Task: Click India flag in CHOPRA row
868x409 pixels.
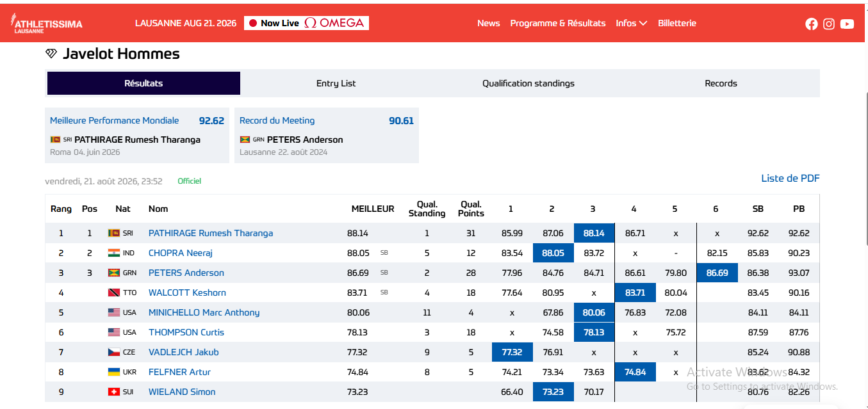Action: (114, 253)
